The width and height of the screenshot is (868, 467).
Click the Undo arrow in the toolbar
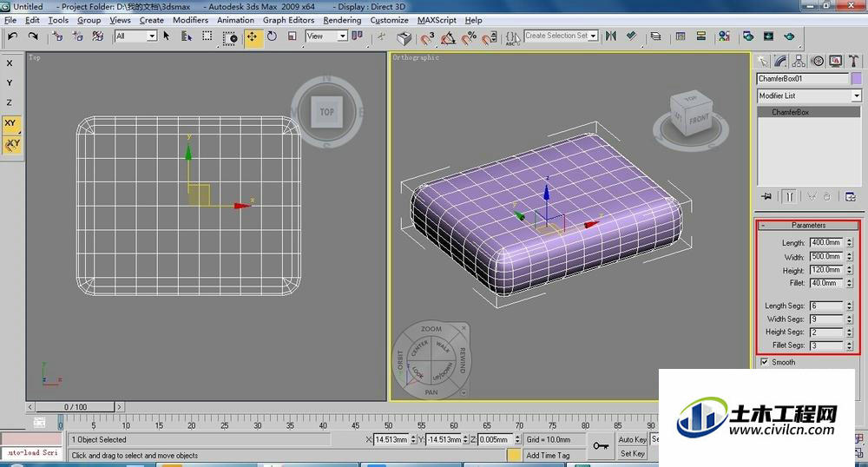pyautogui.click(x=13, y=36)
